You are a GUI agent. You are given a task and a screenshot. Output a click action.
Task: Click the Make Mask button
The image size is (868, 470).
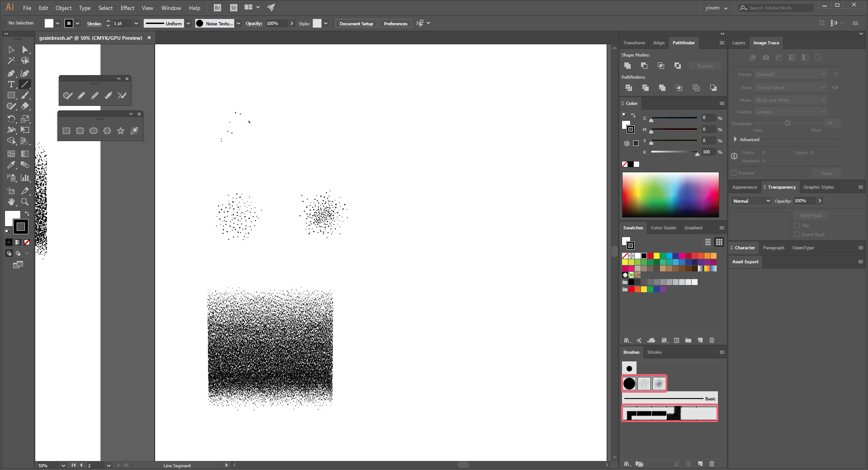811,216
